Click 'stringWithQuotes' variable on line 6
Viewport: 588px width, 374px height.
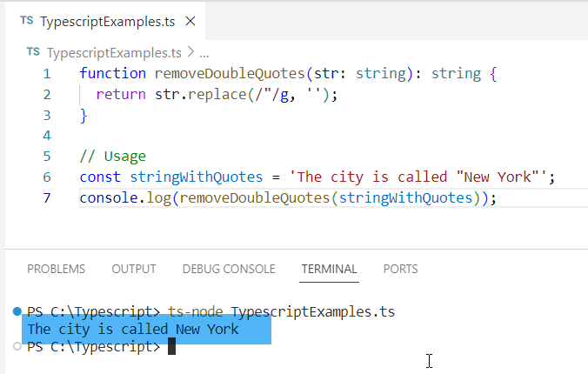[197, 177]
